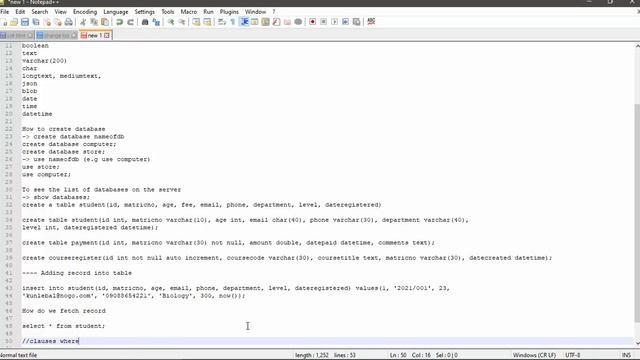This screenshot has height=360, width=640.
Task: Save the current recorded macro icon
Action: coord(357,22)
